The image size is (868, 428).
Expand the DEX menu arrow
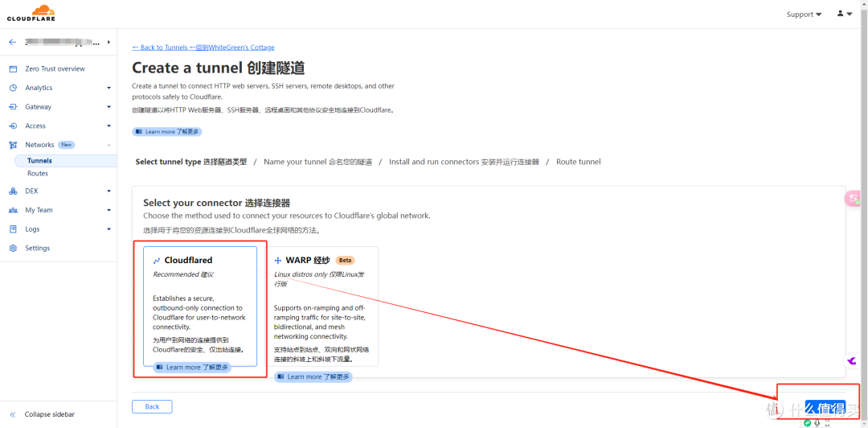coord(108,191)
